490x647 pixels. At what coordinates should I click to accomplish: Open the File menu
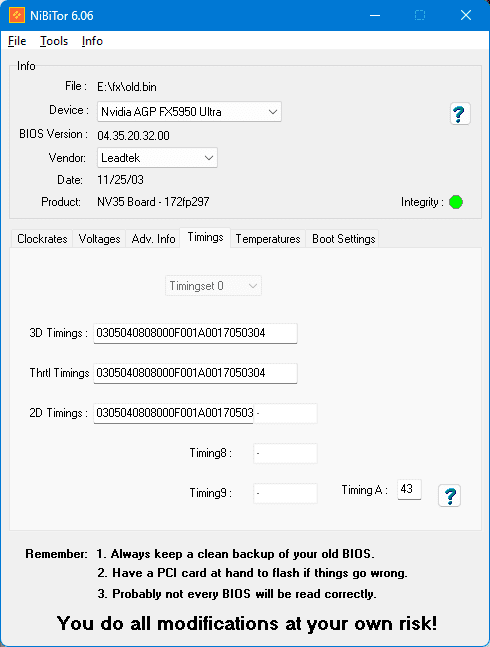tap(17, 41)
